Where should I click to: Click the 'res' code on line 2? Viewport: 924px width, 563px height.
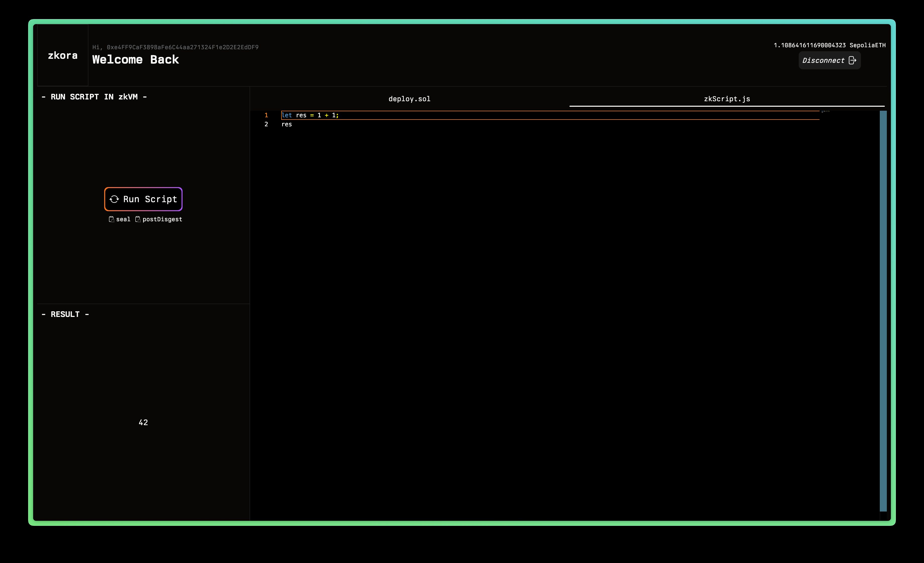tap(286, 124)
